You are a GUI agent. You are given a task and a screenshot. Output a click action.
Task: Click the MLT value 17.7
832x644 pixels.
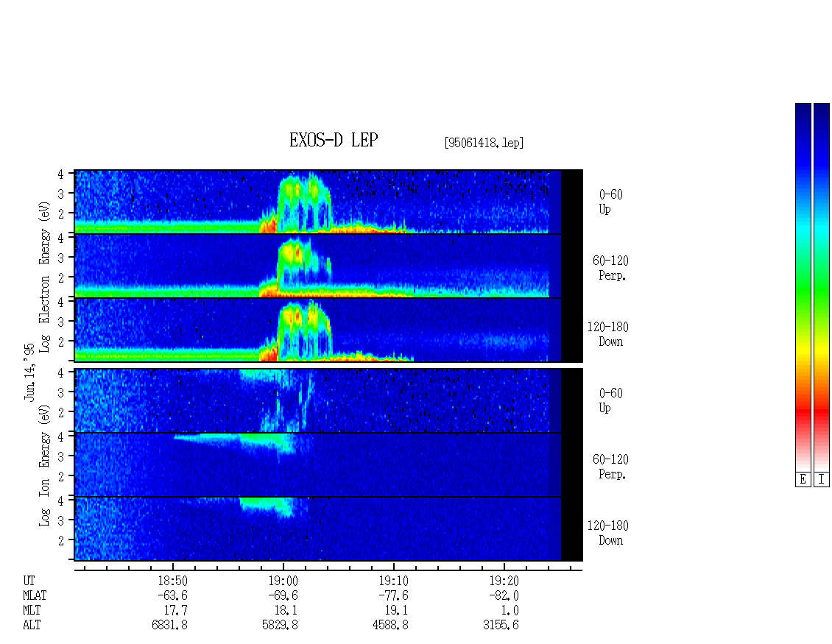pos(176,611)
